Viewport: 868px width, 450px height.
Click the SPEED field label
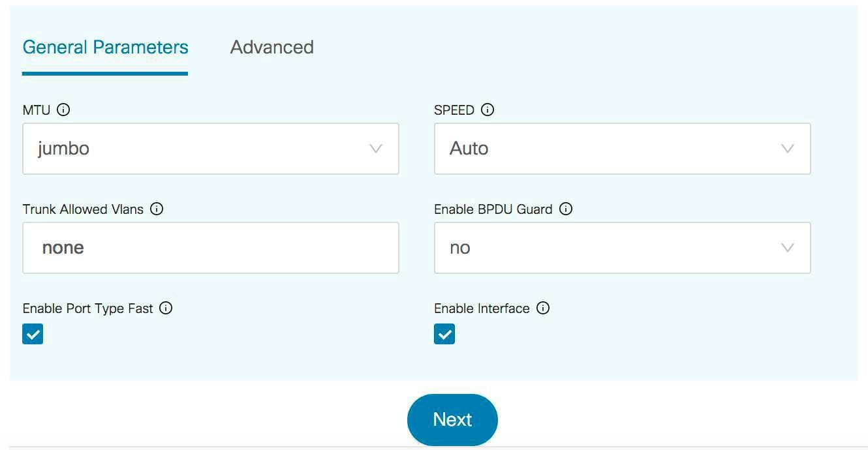[x=454, y=110]
